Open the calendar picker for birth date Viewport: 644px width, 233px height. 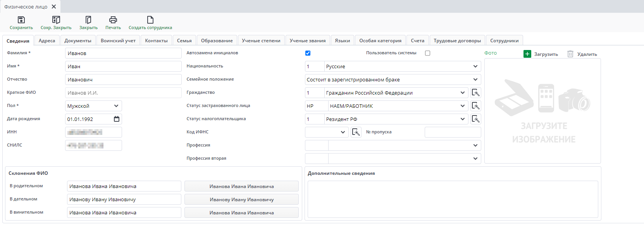(x=116, y=119)
